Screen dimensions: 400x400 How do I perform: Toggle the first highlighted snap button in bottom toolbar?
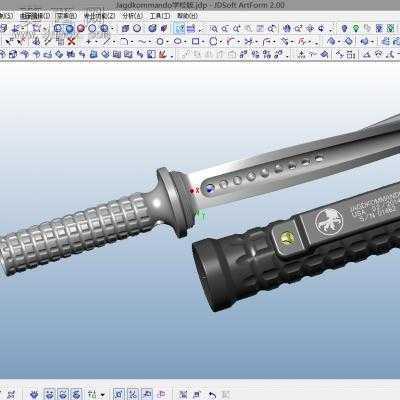[x=49, y=395]
